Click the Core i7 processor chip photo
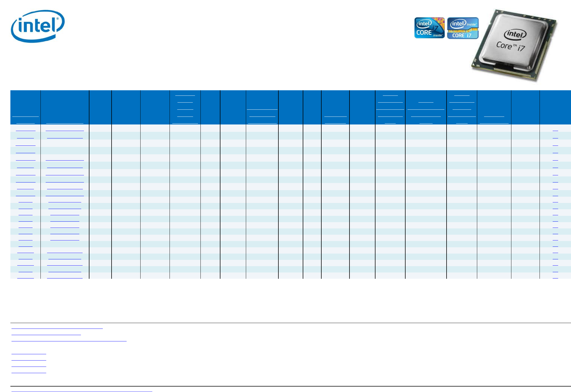Screen dimensions: 571x392 point(514,45)
